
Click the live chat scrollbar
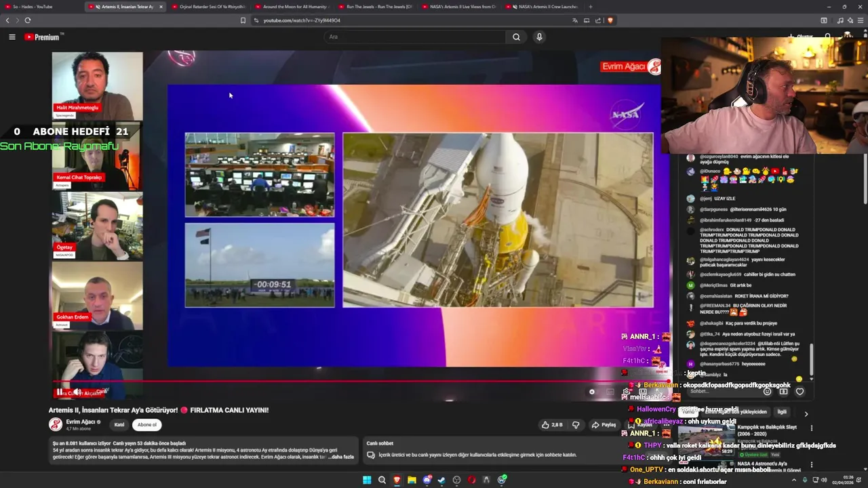click(810, 359)
